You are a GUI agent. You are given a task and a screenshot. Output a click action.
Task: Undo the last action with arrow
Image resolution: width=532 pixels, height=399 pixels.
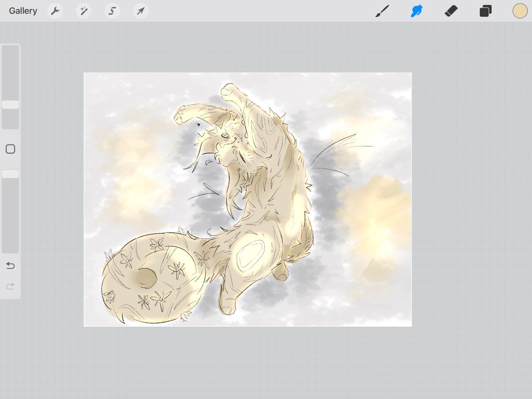click(10, 266)
